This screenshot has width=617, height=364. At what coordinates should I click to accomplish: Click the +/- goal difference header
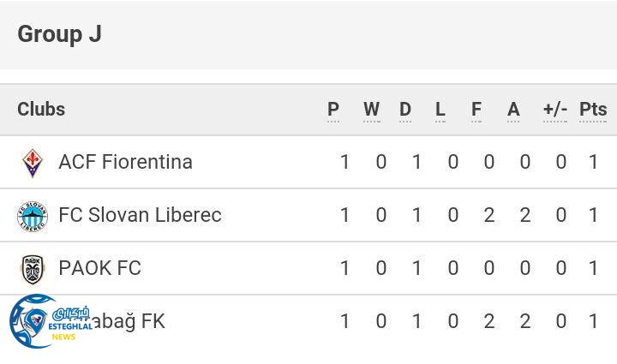coord(555,110)
